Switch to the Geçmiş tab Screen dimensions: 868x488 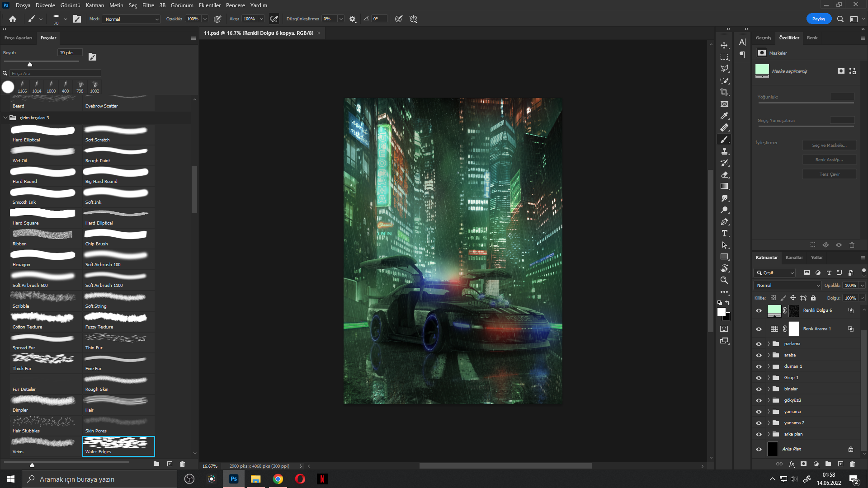(x=764, y=38)
